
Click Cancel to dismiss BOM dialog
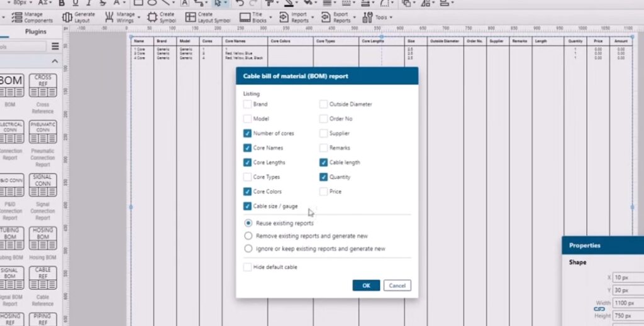click(x=397, y=285)
